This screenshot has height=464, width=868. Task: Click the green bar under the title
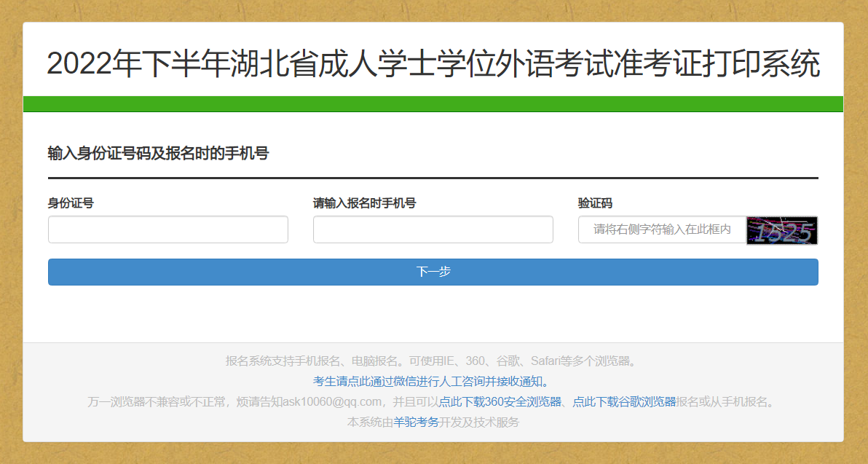point(433,104)
